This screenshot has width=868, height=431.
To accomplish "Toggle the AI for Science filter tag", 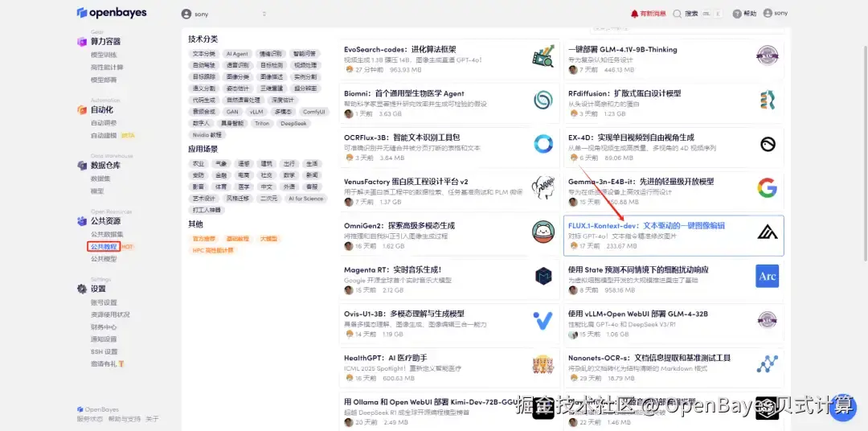I will coord(305,199).
